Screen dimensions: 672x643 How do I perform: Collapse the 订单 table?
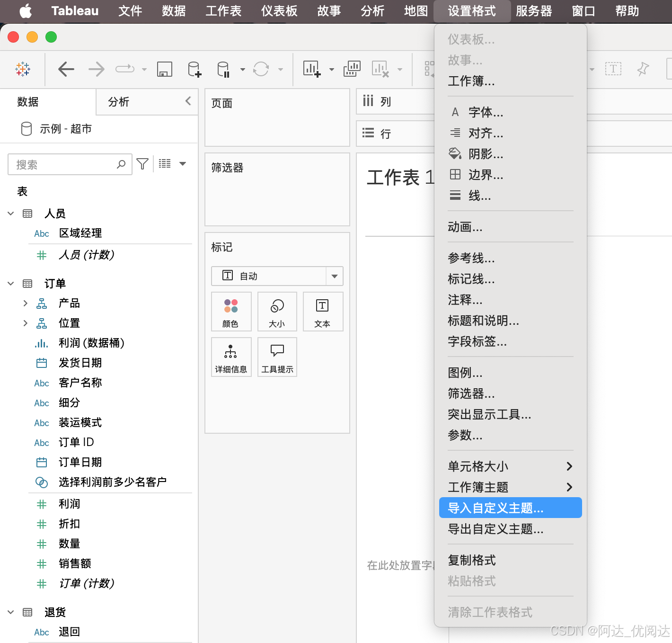(x=11, y=284)
